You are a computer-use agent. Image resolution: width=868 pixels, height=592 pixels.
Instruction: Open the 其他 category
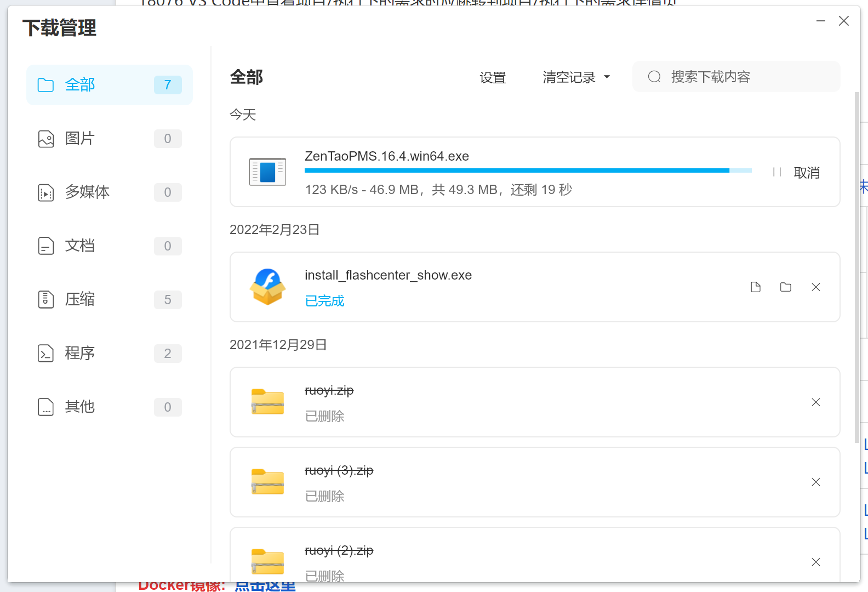110,407
